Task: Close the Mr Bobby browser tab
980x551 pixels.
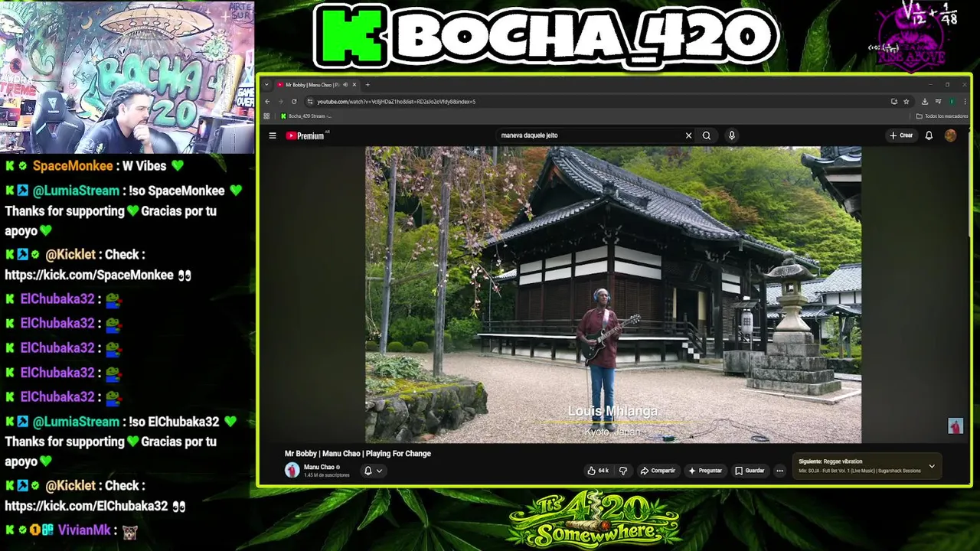Action: 354,85
